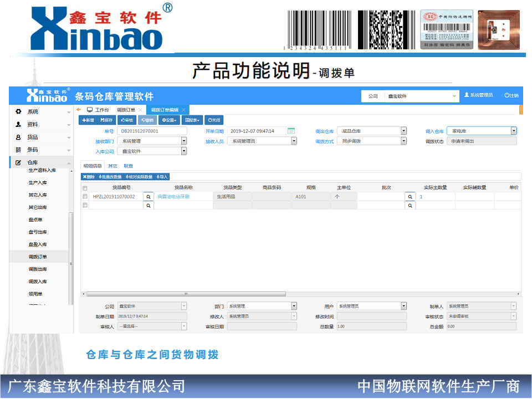
Task: Open 盘点单 in the sidebar
Action: [35, 219]
